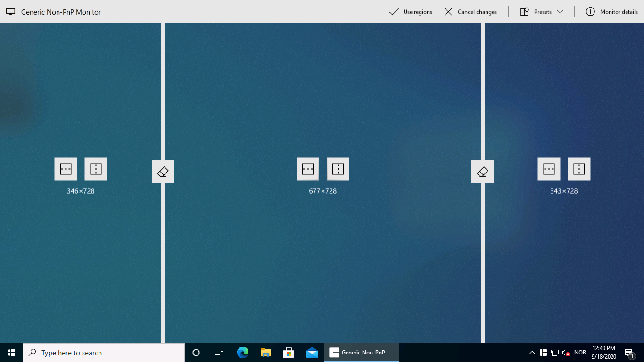
Task: Split the 343×728 region vertically
Action: 579,168
